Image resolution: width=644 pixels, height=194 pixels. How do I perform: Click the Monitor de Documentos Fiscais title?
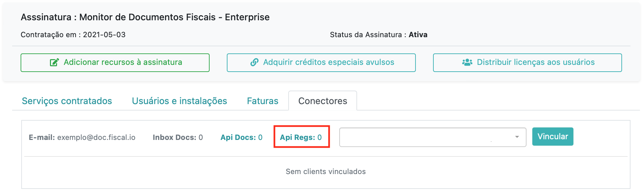click(147, 17)
